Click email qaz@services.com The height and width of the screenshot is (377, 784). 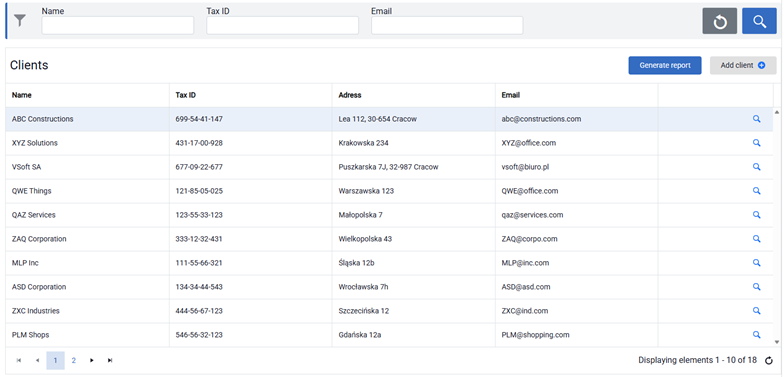tap(532, 215)
